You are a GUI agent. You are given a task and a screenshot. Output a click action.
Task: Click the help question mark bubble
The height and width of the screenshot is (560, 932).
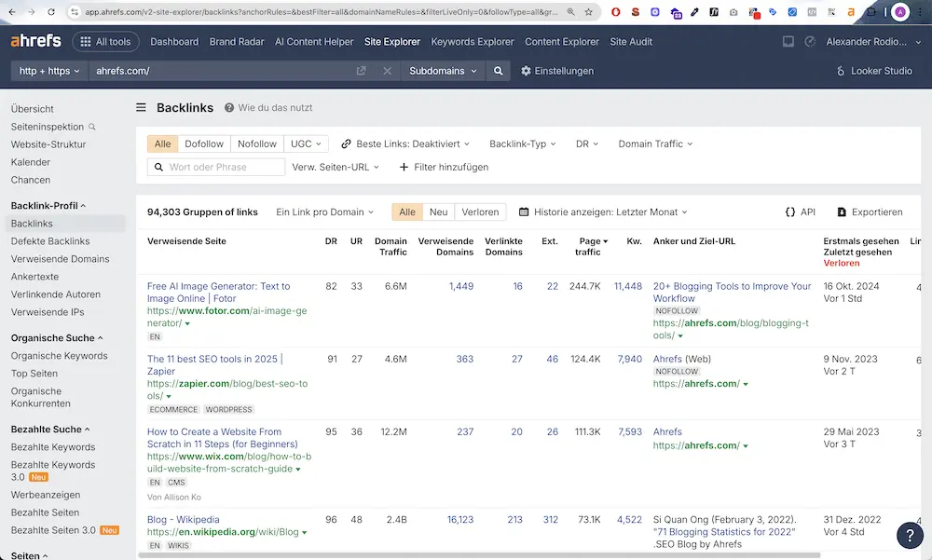910,535
